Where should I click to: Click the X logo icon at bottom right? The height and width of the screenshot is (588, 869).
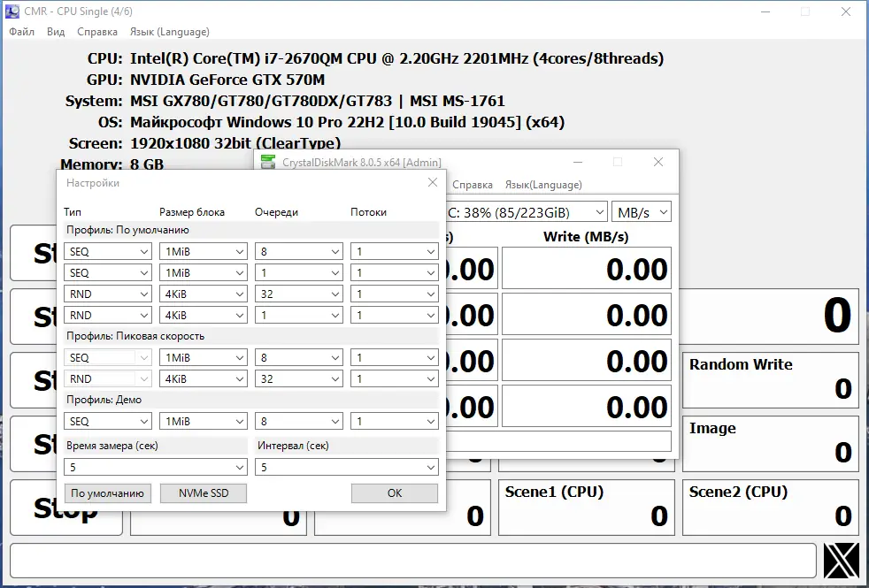tap(842, 561)
